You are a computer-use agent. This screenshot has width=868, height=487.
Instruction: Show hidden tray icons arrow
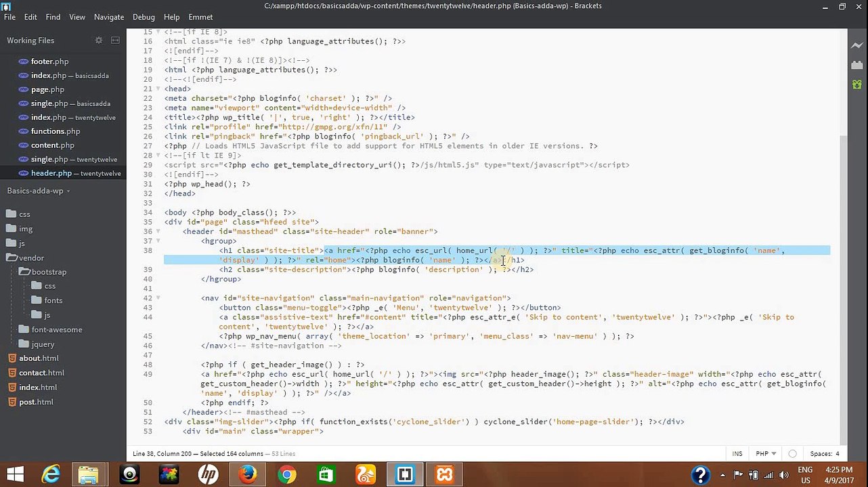pyautogui.click(x=722, y=475)
